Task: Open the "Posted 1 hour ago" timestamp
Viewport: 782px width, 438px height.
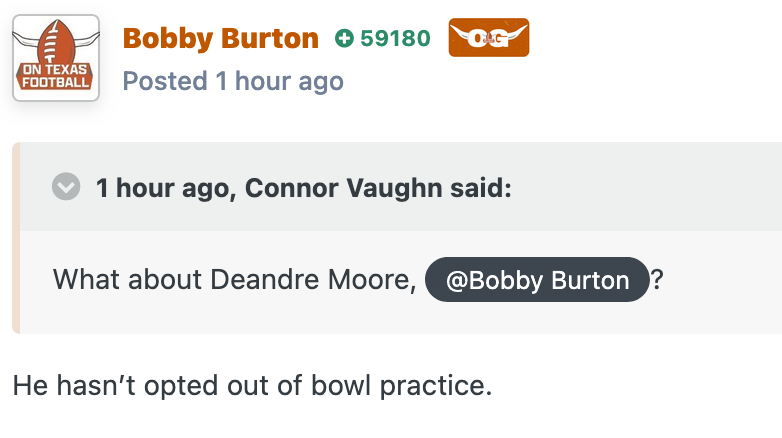Action: pos(233,81)
